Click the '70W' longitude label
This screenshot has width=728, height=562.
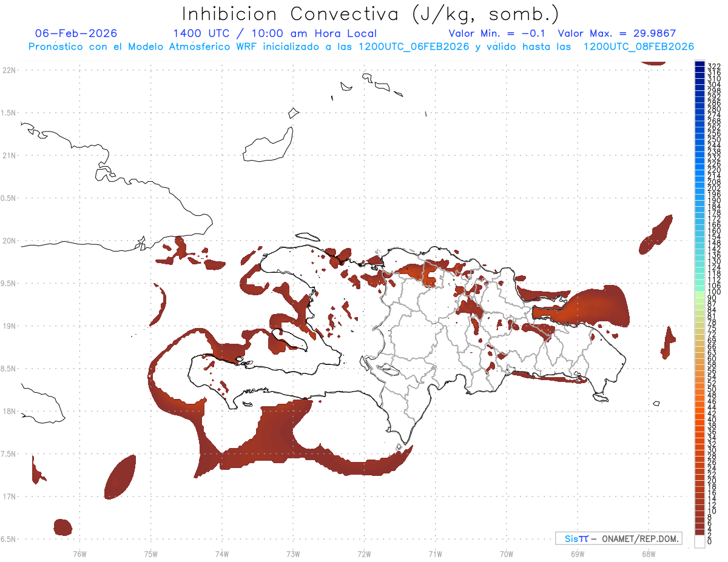point(507,553)
